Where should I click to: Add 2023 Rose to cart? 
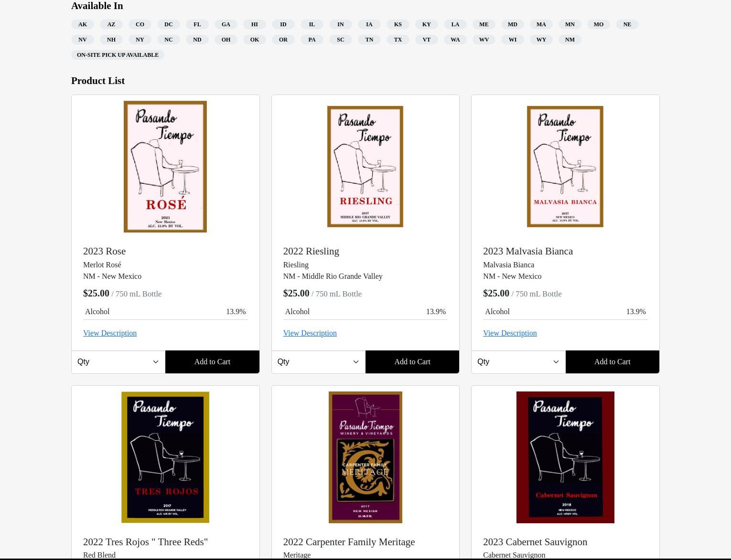212,362
